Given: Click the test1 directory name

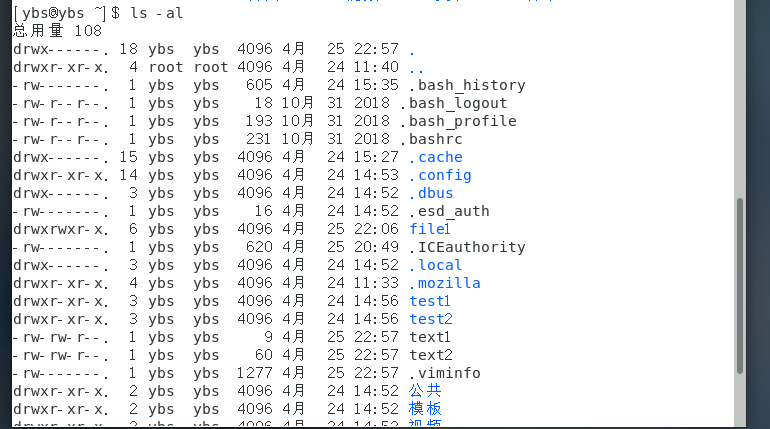Looking at the screenshot, I should 430,301.
